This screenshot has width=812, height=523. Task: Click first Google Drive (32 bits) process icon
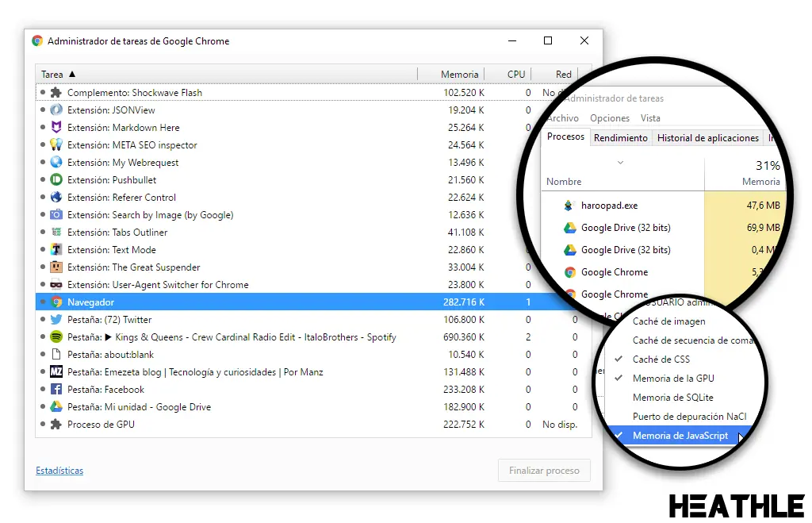(x=569, y=228)
